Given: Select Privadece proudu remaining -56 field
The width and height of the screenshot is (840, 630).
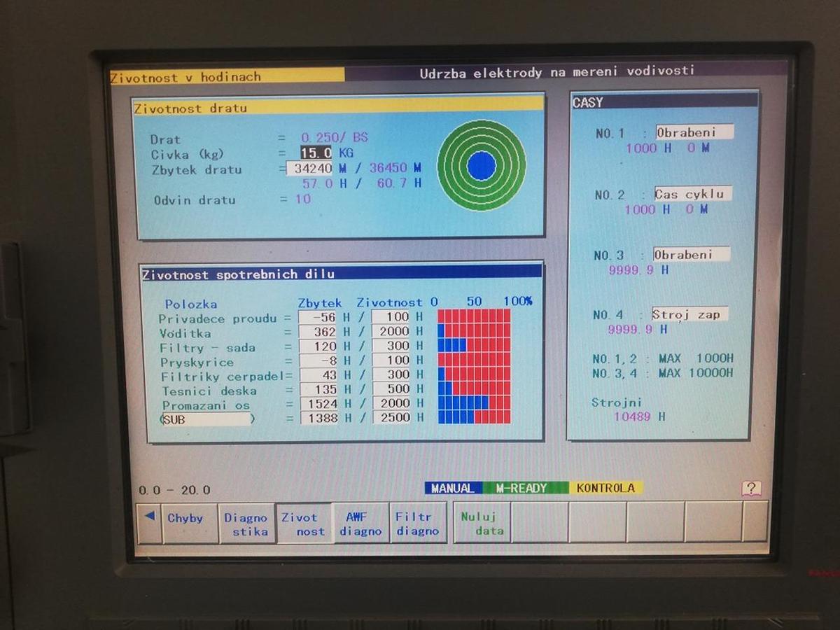Looking at the screenshot, I should pos(318,317).
